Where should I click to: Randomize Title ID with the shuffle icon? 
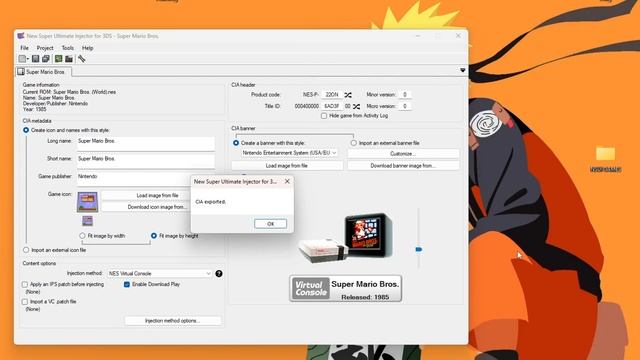(x=356, y=106)
